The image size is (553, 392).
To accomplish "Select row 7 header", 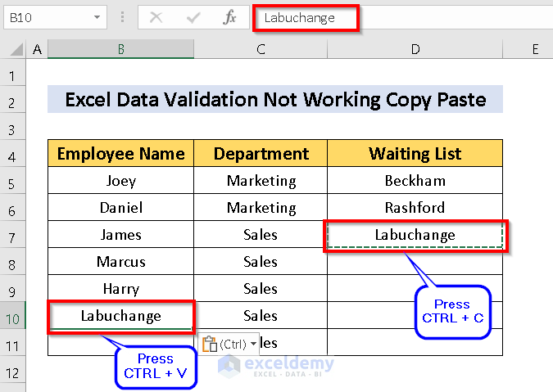I will pos(12,237).
